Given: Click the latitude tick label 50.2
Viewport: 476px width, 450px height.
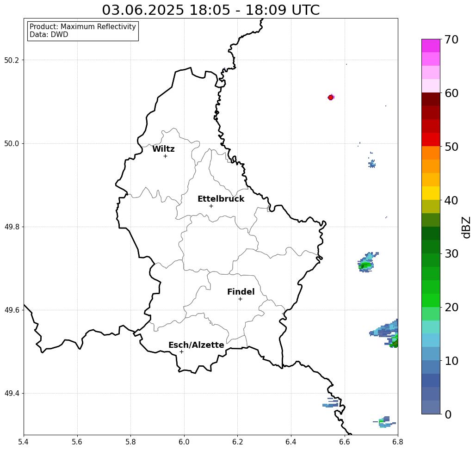Looking at the screenshot, I should point(12,60).
